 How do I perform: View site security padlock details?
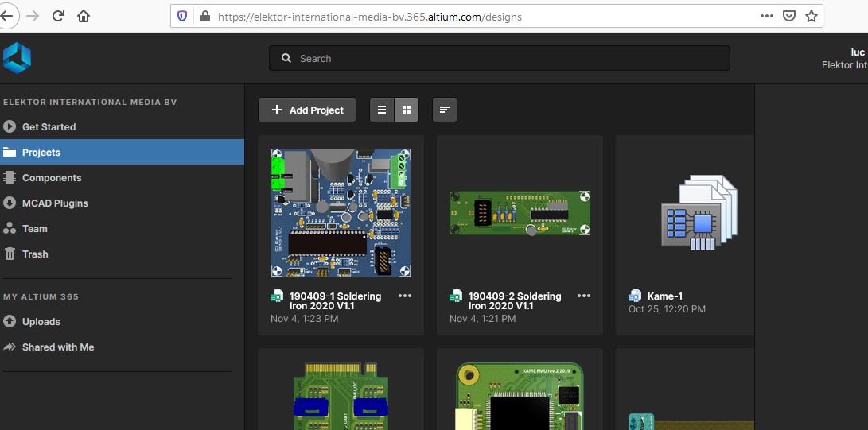(204, 16)
